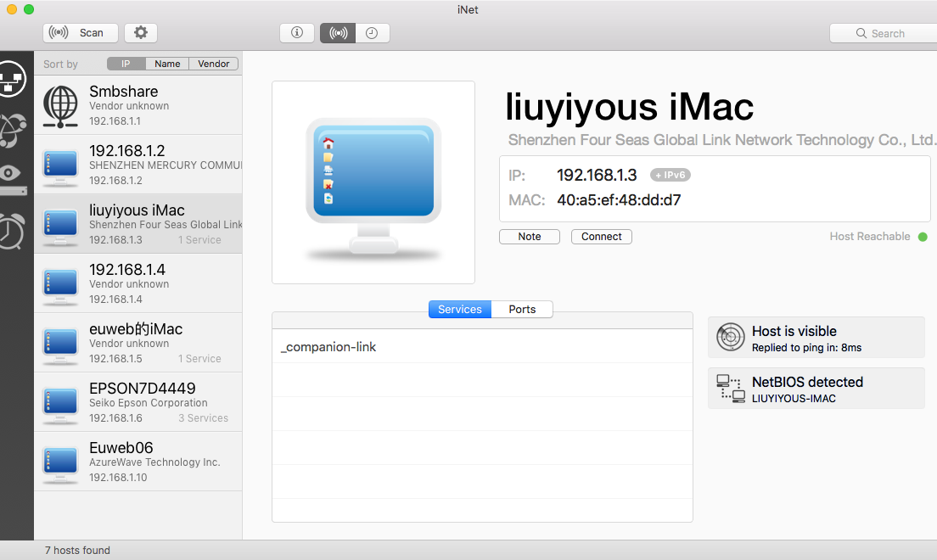This screenshot has height=560, width=937.
Task: Click the liuyiyous iMac title heading
Action: pos(629,107)
